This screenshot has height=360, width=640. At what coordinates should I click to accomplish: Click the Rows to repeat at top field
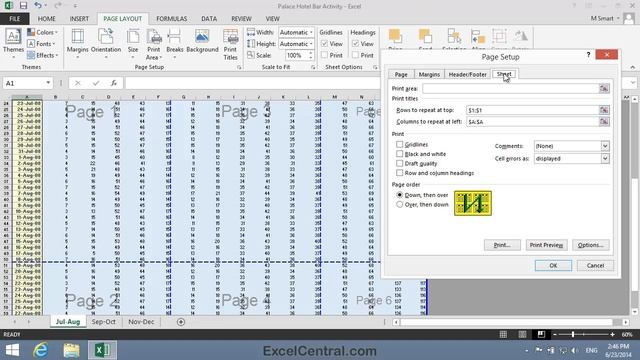pos(532,110)
